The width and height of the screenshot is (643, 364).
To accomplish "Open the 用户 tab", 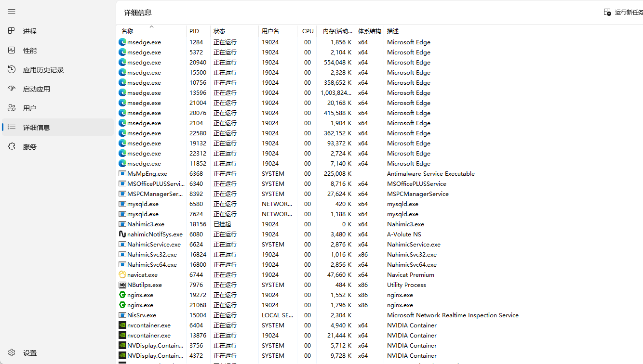I will click(x=58, y=108).
